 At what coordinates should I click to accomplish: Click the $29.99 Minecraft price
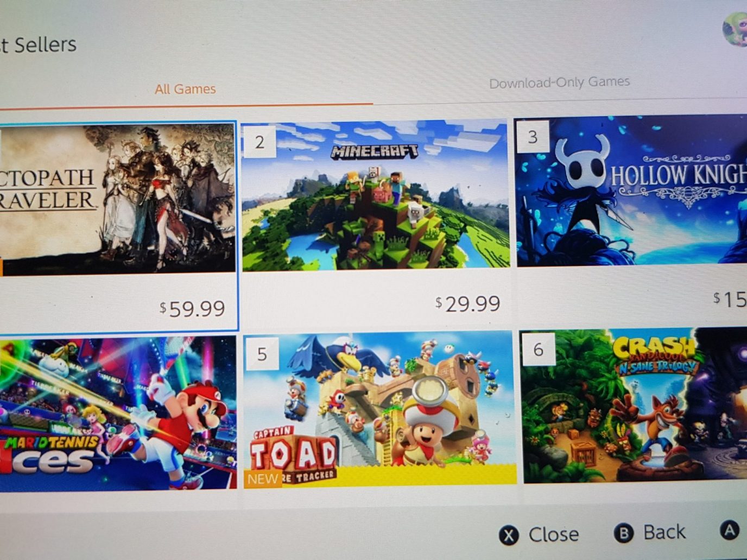click(467, 304)
